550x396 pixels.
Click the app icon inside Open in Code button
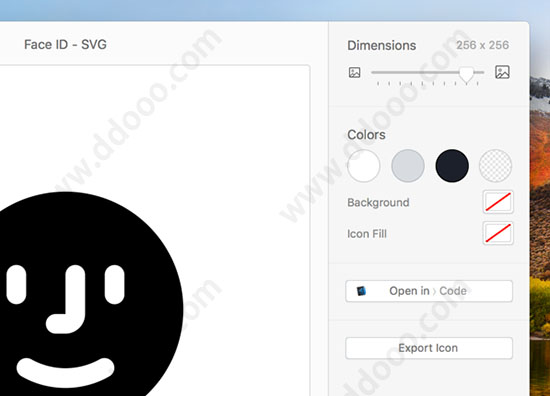tap(361, 291)
